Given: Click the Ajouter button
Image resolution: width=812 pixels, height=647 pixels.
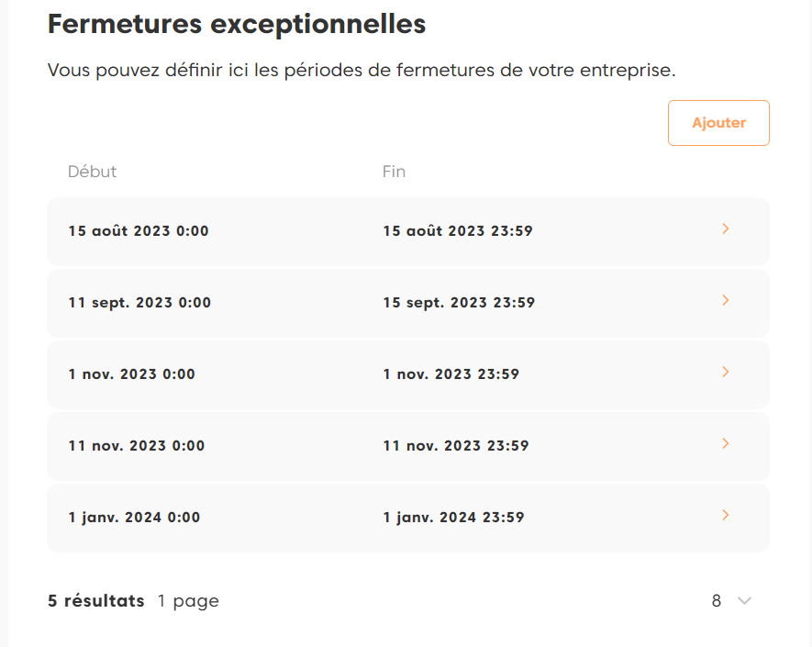Looking at the screenshot, I should [718, 123].
